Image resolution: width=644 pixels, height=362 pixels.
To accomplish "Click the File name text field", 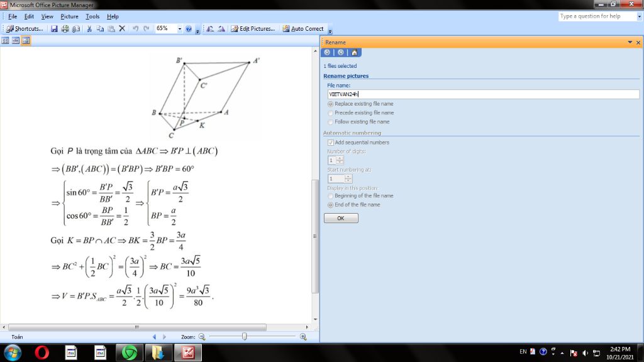I will 483,94.
